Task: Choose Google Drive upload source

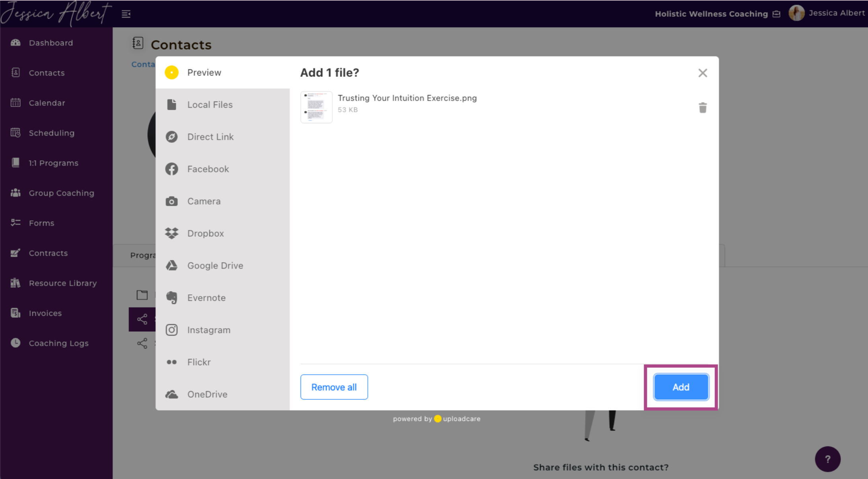Action: [x=215, y=266]
